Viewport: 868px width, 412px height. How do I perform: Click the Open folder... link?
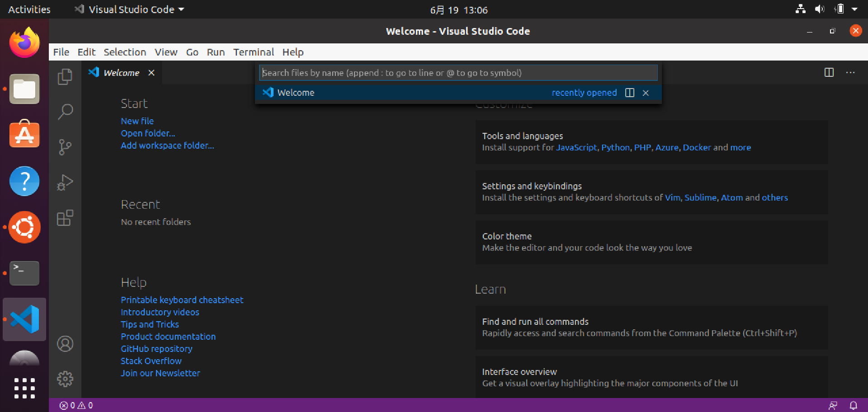pyautogui.click(x=148, y=133)
